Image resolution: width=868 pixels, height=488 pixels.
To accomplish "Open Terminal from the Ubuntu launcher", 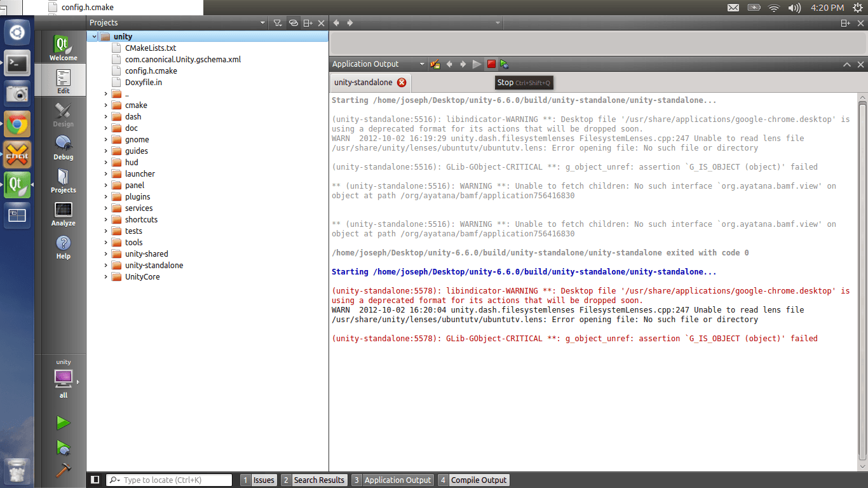I will (x=17, y=63).
